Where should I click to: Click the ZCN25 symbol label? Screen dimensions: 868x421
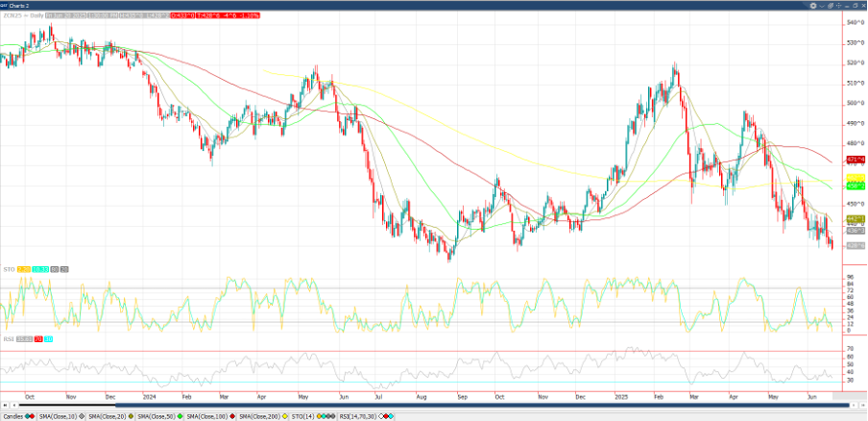(13, 16)
